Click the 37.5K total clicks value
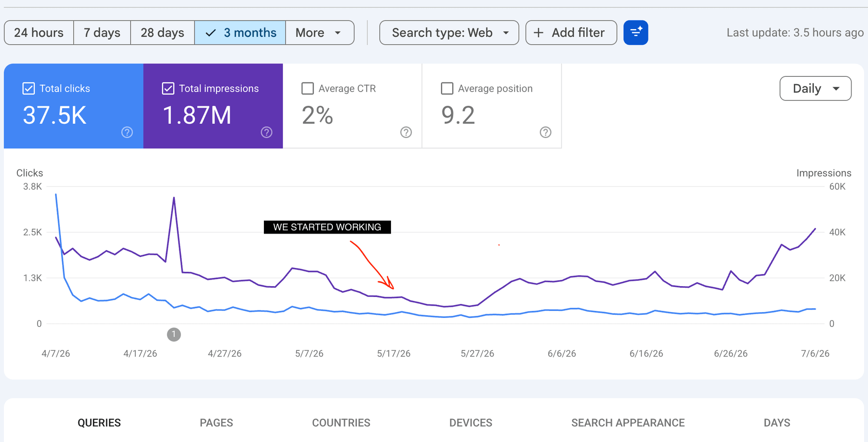This screenshot has width=868, height=442. 55,115
